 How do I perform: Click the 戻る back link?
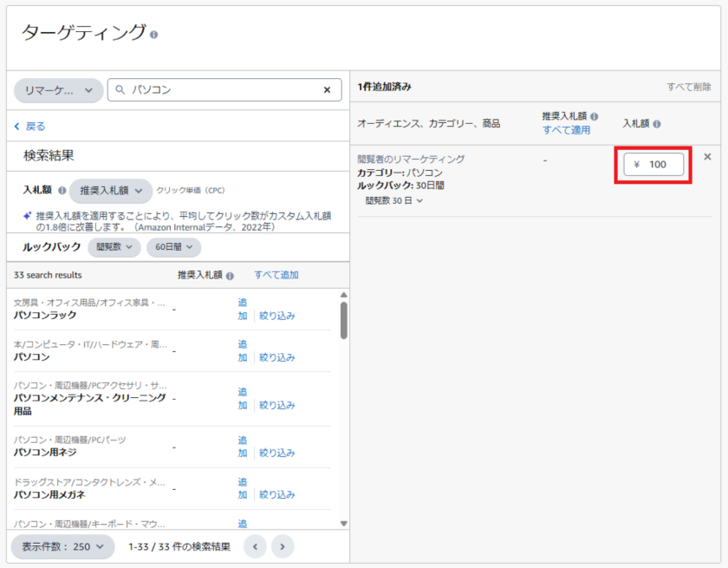pyautogui.click(x=30, y=127)
